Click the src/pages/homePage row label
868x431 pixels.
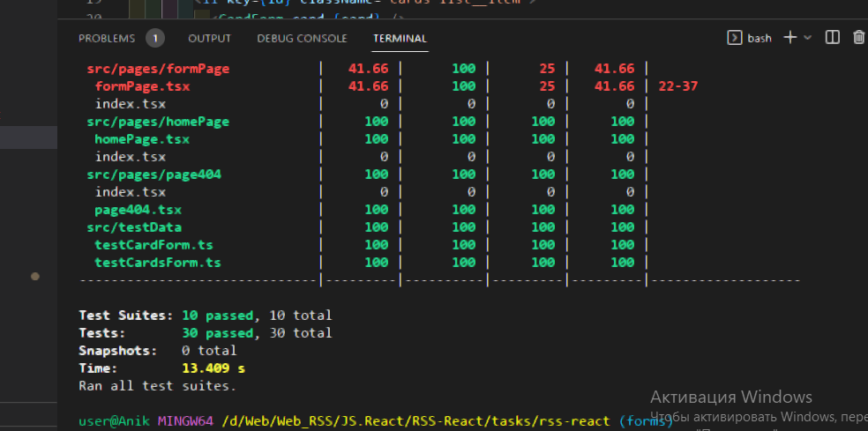(x=158, y=122)
